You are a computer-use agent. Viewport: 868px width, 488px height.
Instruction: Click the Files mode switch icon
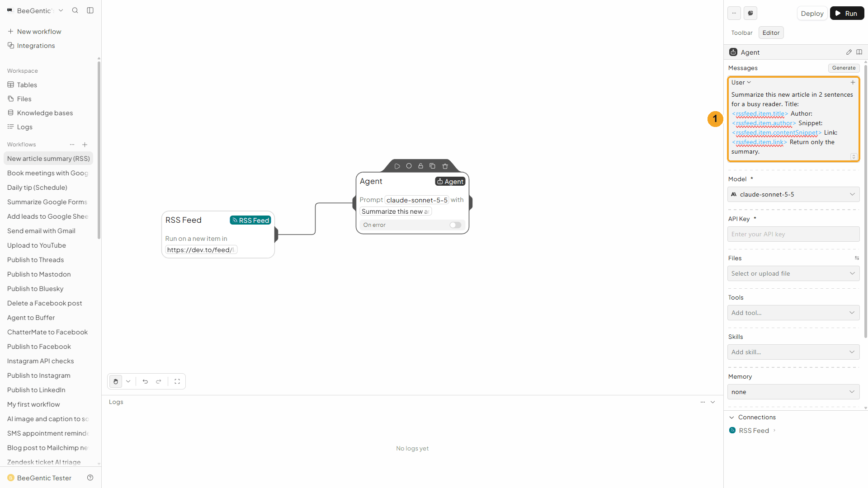click(x=857, y=258)
